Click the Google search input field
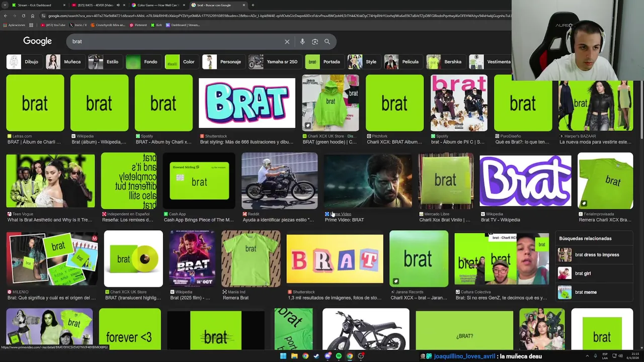Image resolution: width=644 pixels, height=362 pixels. point(176,42)
